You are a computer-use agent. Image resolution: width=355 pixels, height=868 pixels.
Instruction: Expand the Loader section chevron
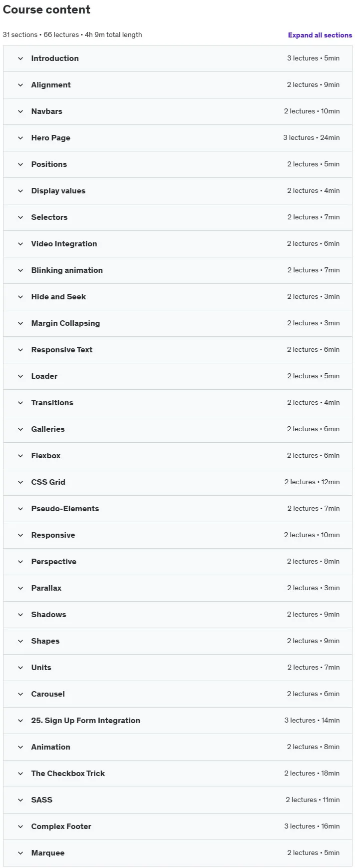[x=20, y=376]
